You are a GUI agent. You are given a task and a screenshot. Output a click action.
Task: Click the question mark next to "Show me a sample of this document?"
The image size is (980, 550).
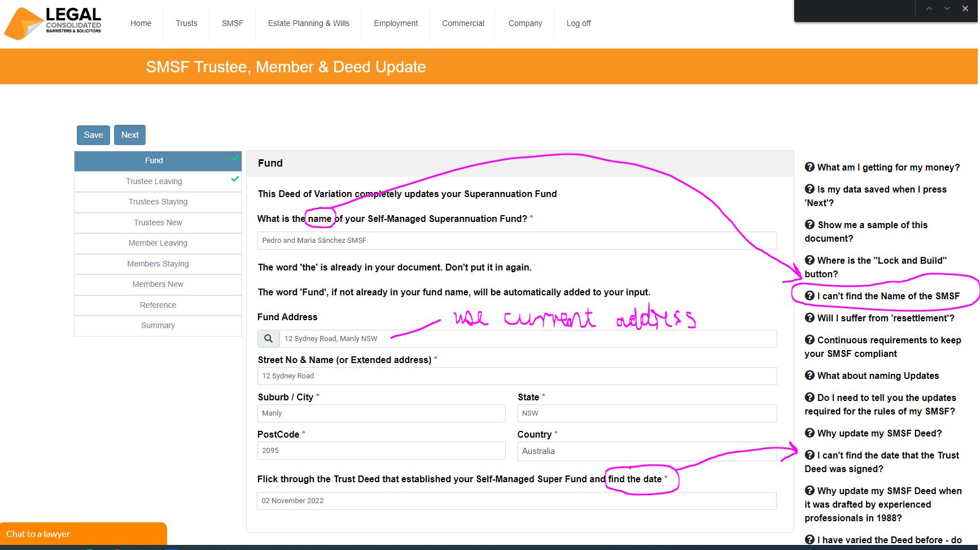click(810, 225)
